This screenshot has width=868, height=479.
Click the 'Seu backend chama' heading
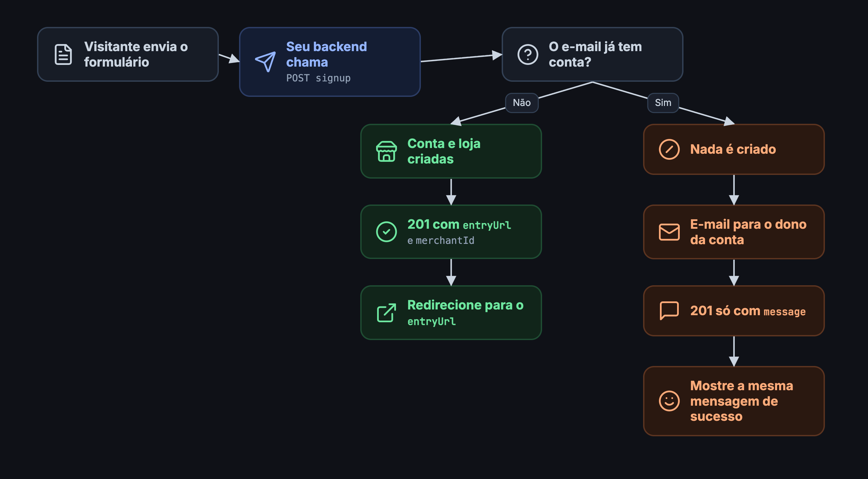(x=326, y=54)
